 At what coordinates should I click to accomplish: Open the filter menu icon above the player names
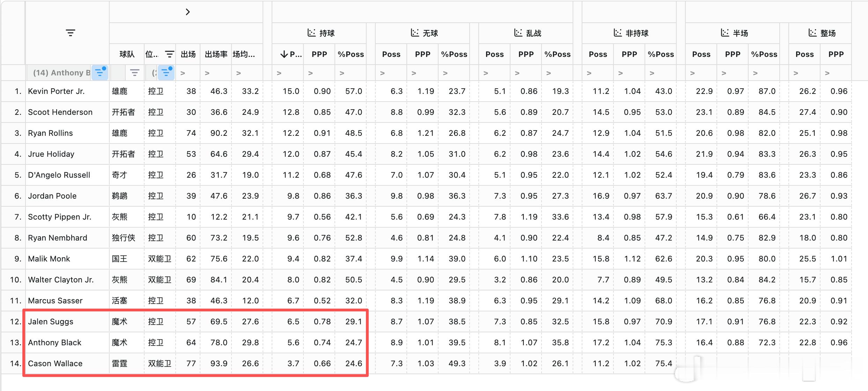[70, 33]
